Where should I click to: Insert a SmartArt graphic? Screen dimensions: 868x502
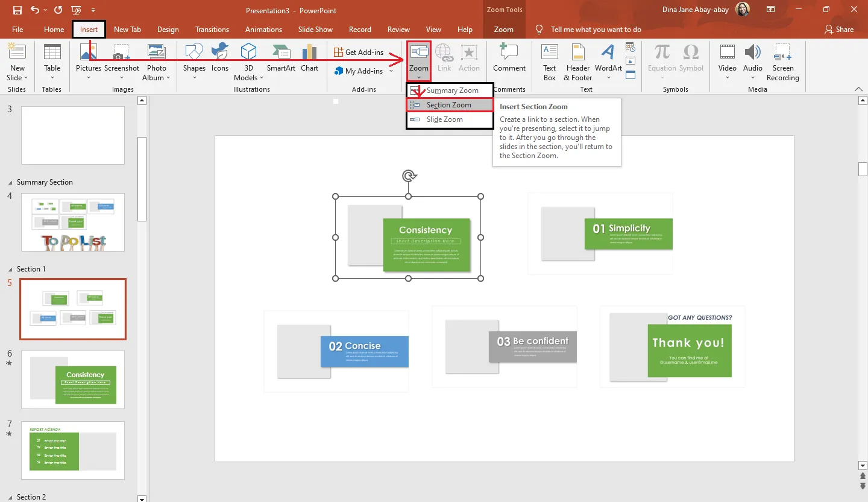point(281,59)
